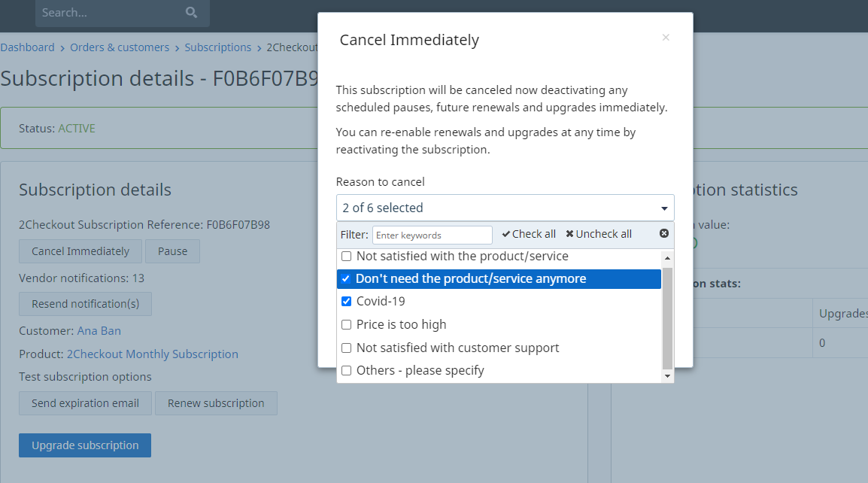Close the multiselect filter panel icon
The width and height of the screenshot is (868, 483).
pos(663,234)
